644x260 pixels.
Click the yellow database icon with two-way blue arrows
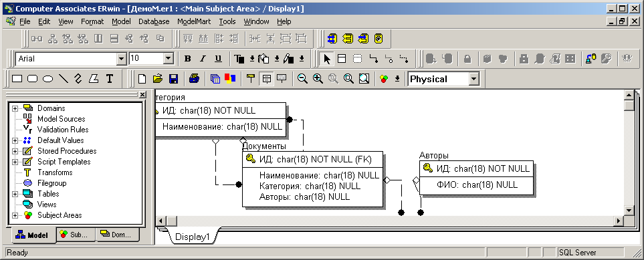coord(332,39)
